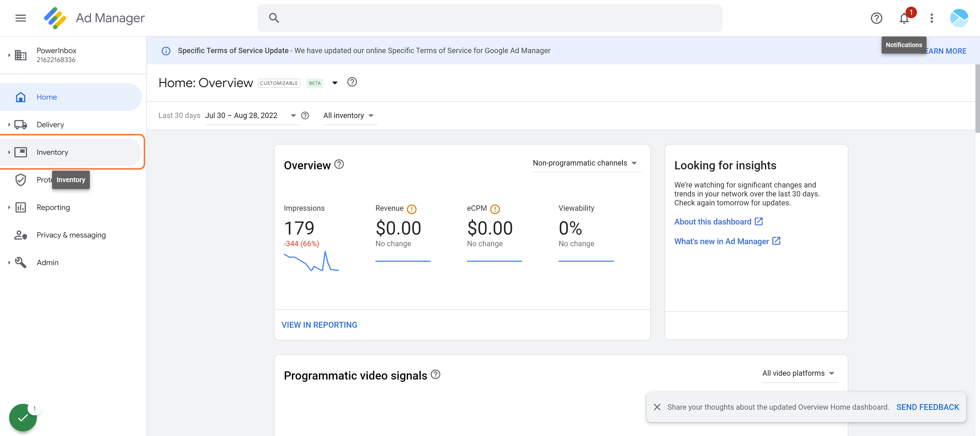Expand the PowerInbox network switcher arrow
Screen dimensions: 980x436
click(x=9, y=55)
